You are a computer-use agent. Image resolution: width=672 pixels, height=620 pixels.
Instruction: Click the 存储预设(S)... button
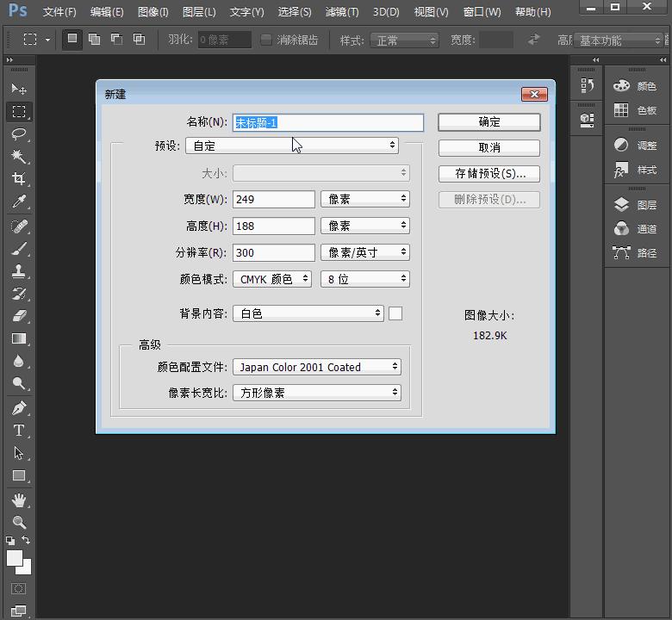click(488, 173)
